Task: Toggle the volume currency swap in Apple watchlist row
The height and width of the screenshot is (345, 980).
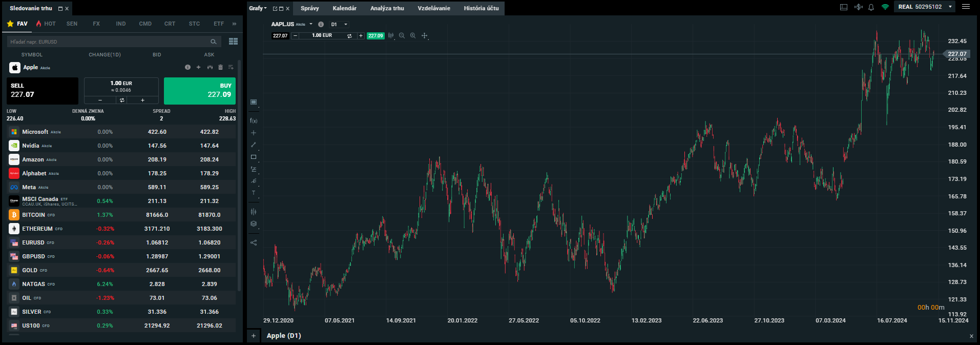Action: coord(122,100)
